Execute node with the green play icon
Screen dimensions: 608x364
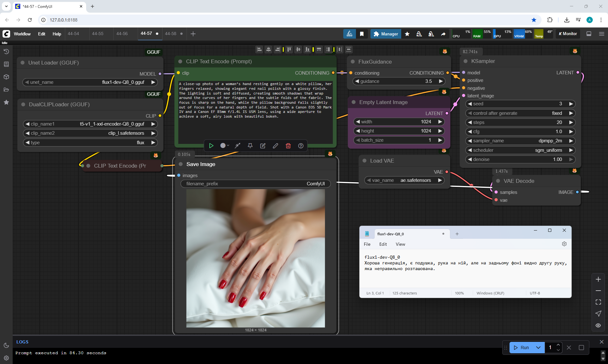coord(211,146)
